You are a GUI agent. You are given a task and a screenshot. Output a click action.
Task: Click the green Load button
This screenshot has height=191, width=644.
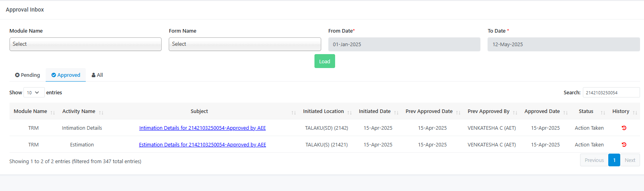[325, 61]
